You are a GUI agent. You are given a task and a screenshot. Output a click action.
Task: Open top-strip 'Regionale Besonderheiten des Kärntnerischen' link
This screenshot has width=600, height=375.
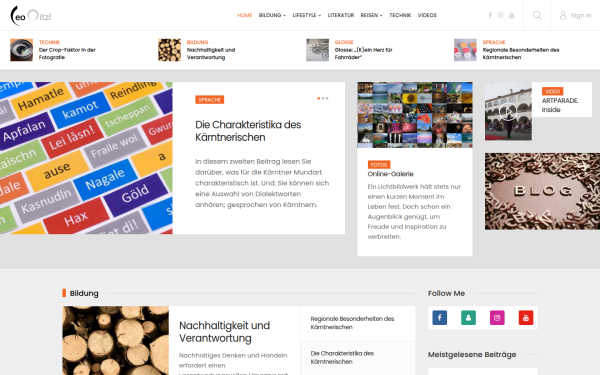pos(521,54)
